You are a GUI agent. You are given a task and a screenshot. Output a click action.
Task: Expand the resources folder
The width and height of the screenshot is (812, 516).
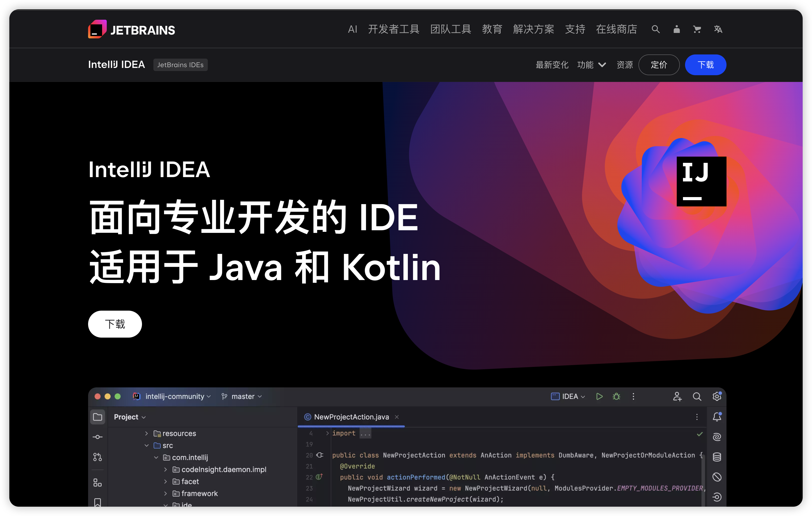[x=146, y=433]
